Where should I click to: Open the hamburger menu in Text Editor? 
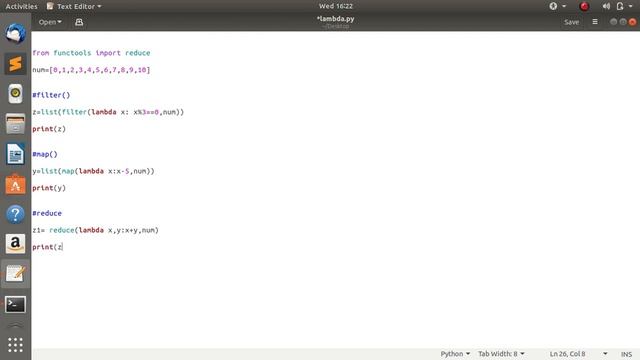click(595, 22)
